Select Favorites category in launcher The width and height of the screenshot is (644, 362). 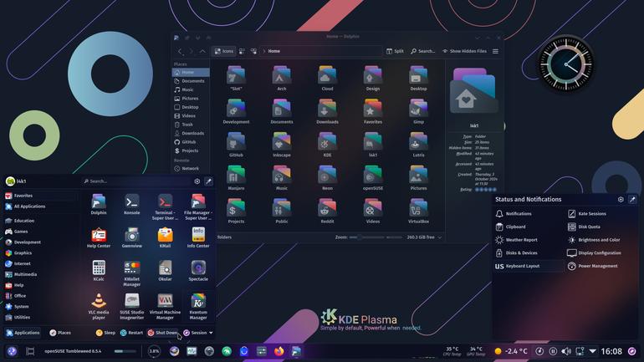click(x=40, y=196)
